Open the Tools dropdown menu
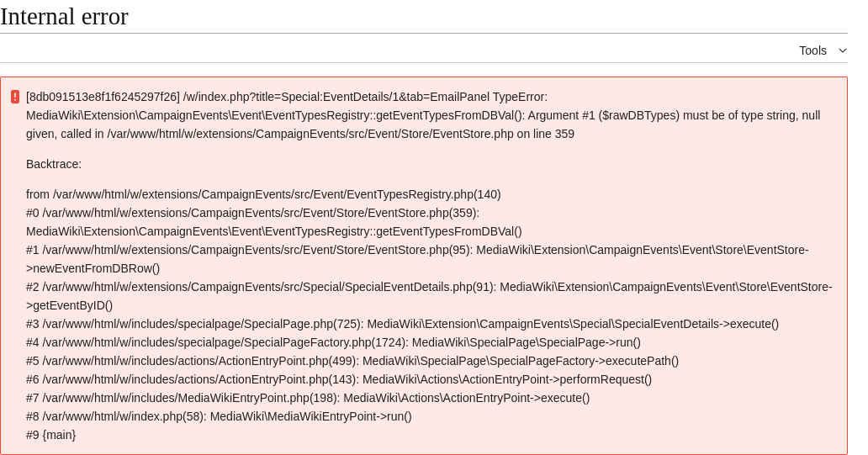This screenshot has height=455, width=868. pos(823,50)
